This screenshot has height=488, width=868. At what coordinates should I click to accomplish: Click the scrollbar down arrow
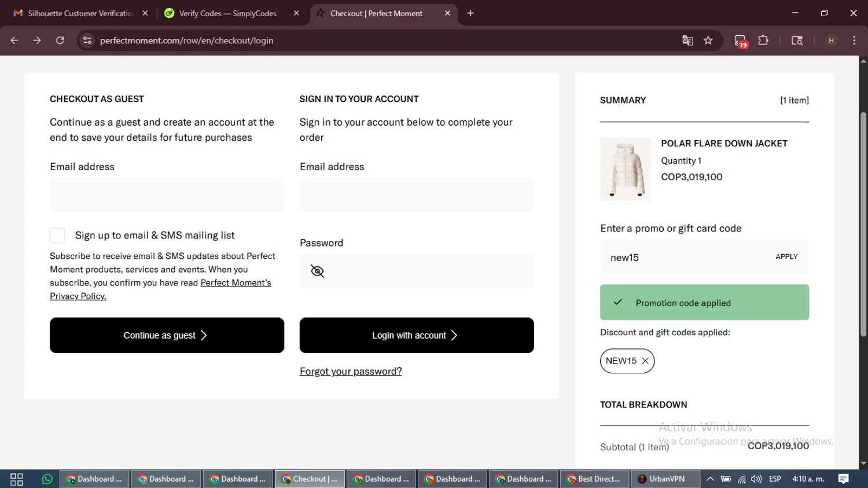(863, 464)
